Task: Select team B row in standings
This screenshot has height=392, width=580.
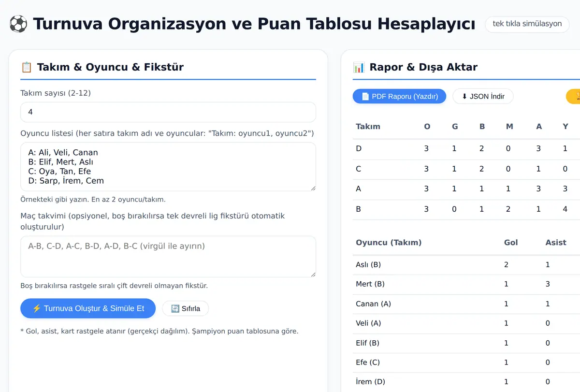Action: click(x=466, y=210)
